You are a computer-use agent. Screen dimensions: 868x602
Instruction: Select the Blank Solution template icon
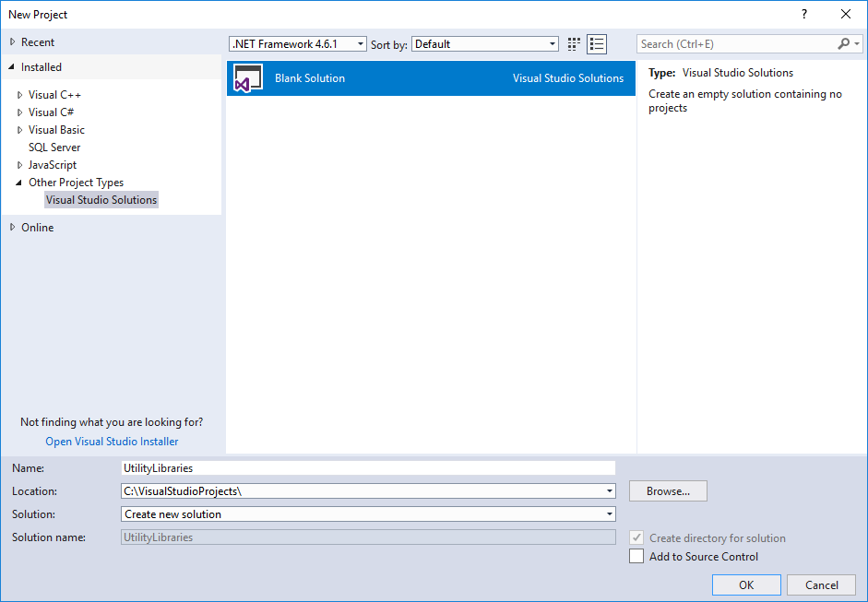tap(247, 78)
